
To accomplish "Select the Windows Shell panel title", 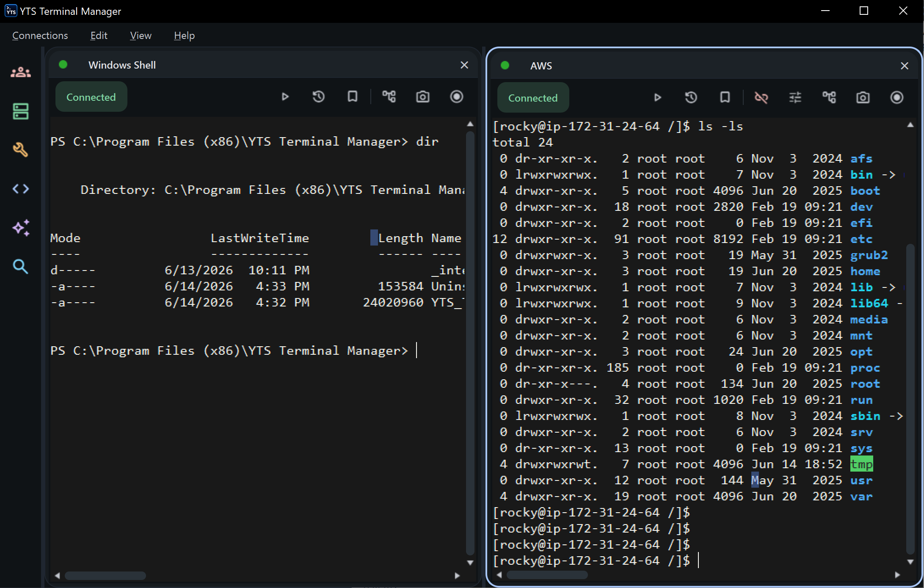I will click(122, 65).
